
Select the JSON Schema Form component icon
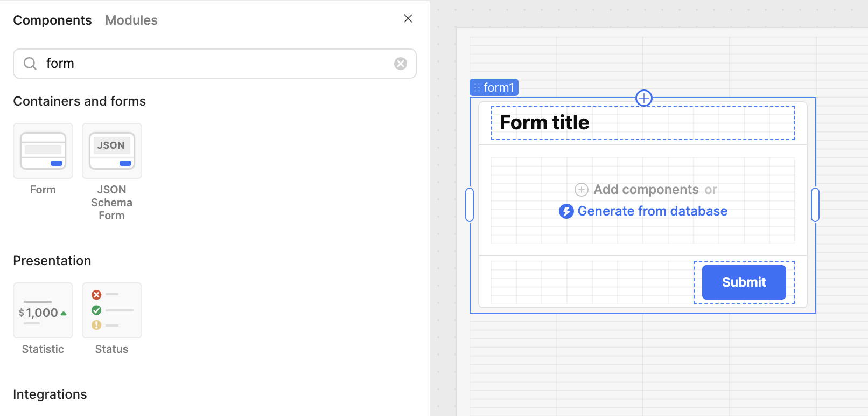pyautogui.click(x=112, y=151)
